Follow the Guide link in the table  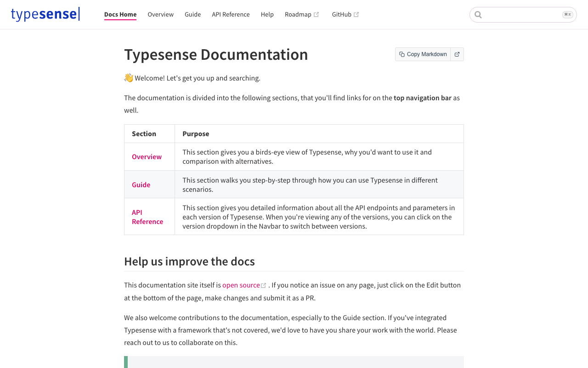(x=141, y=184)
